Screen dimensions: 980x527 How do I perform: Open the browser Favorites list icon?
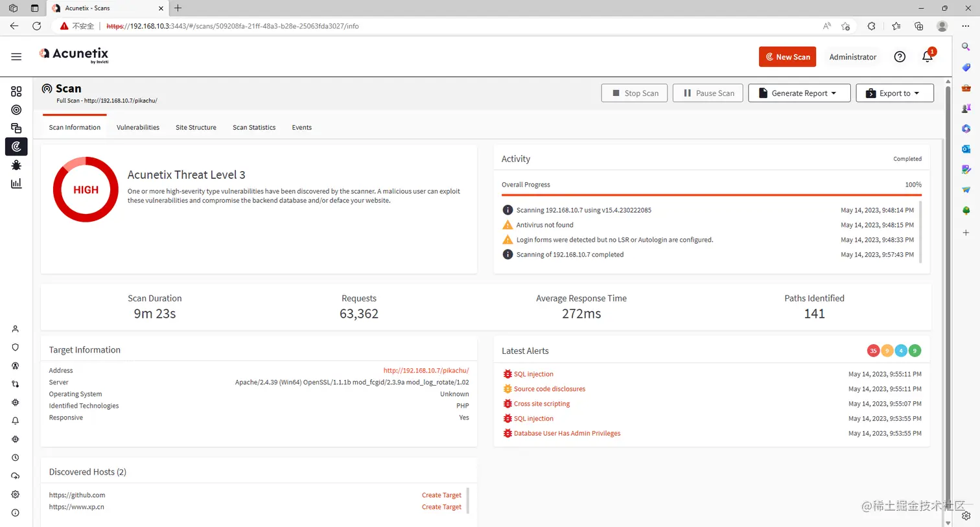896,26
